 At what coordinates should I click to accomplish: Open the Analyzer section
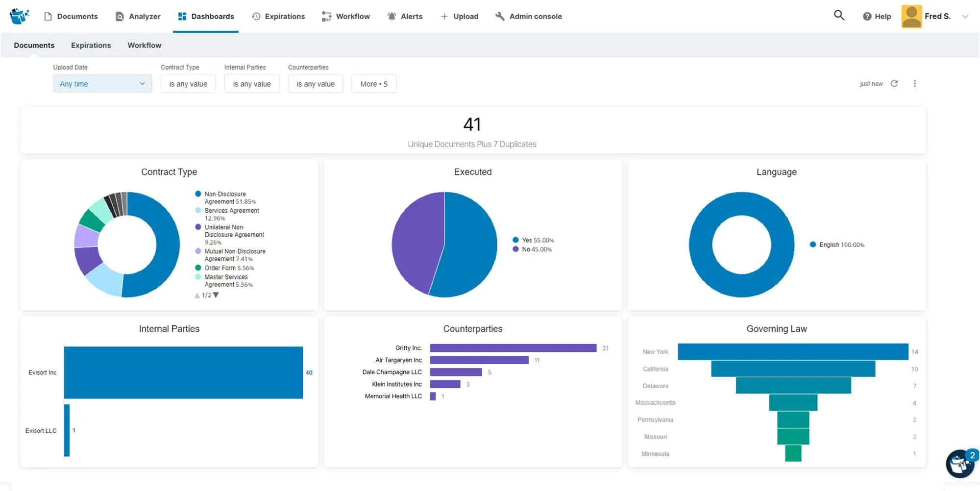point(138,16)
